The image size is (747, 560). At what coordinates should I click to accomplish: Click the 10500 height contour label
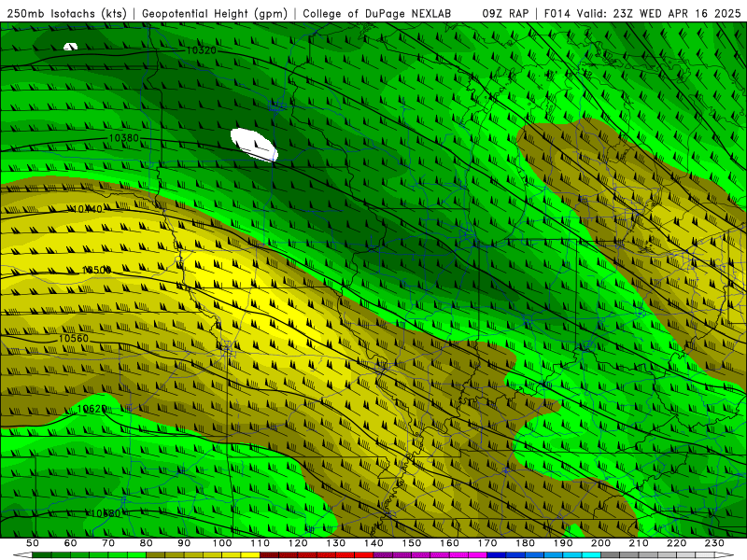(97, 270)
